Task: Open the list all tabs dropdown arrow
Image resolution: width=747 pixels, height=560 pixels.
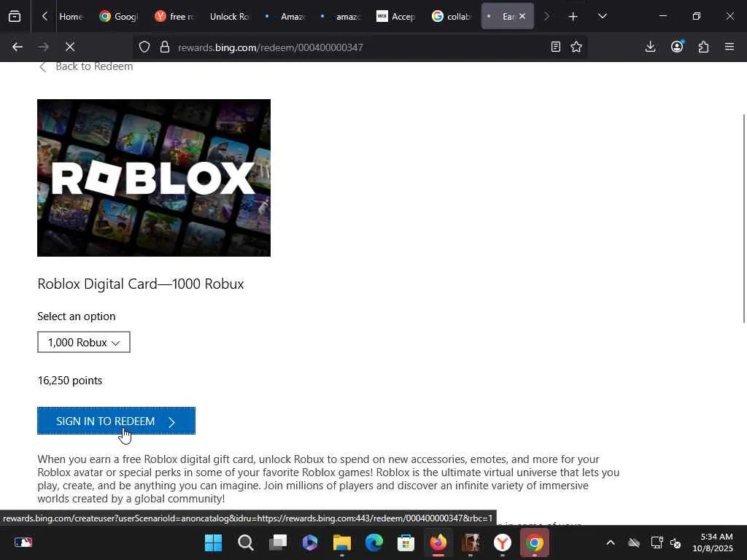Action: [602, 16]
